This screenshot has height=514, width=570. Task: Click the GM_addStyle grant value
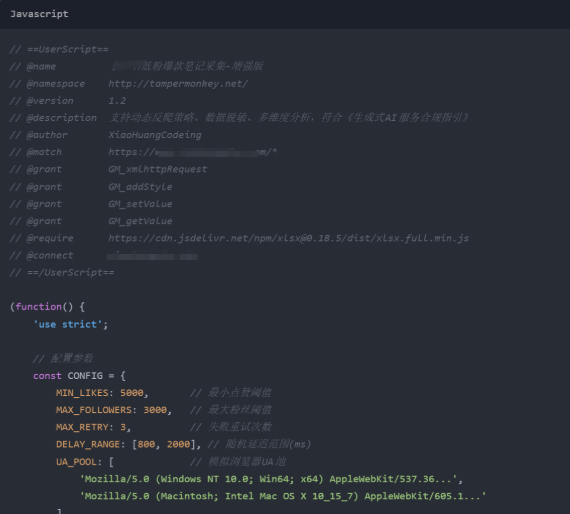140,186
